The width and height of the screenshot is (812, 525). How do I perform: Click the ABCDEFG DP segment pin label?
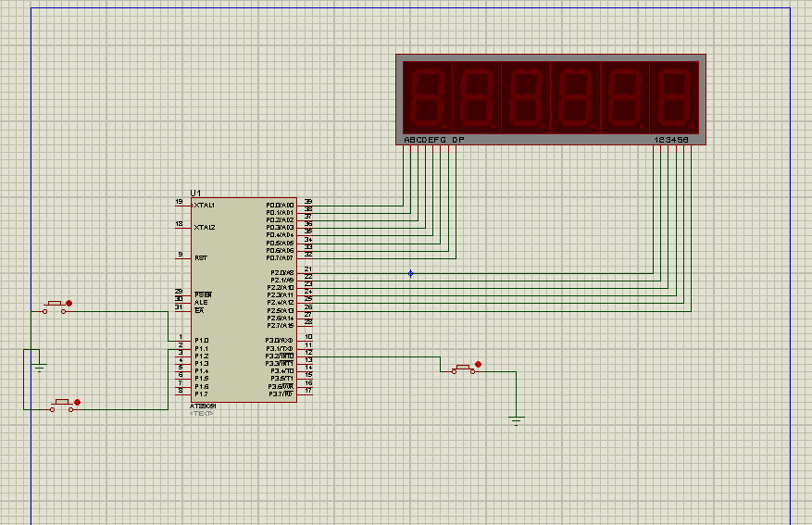coord(434,140)
